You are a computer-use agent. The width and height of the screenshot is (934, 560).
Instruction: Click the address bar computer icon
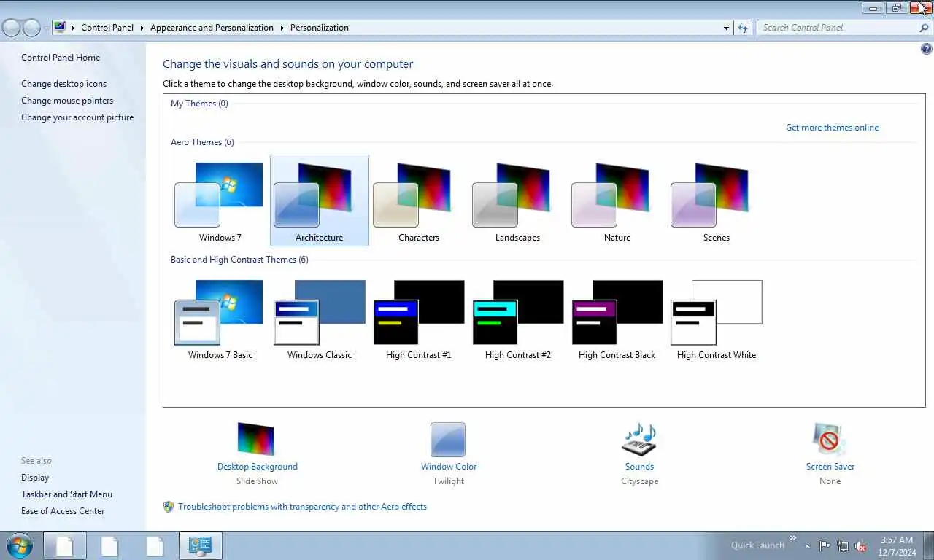(x=60, y=28)
